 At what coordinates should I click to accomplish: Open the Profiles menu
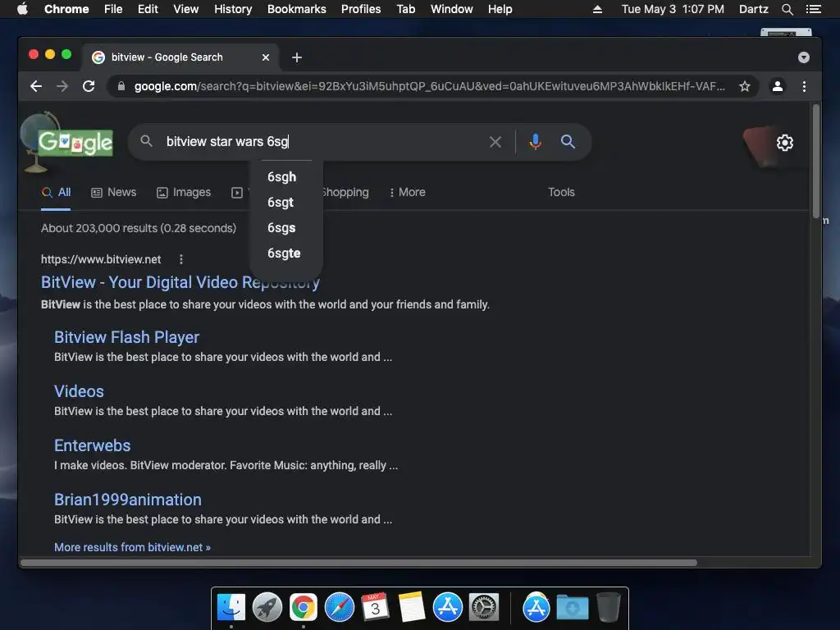coord(361,9)
